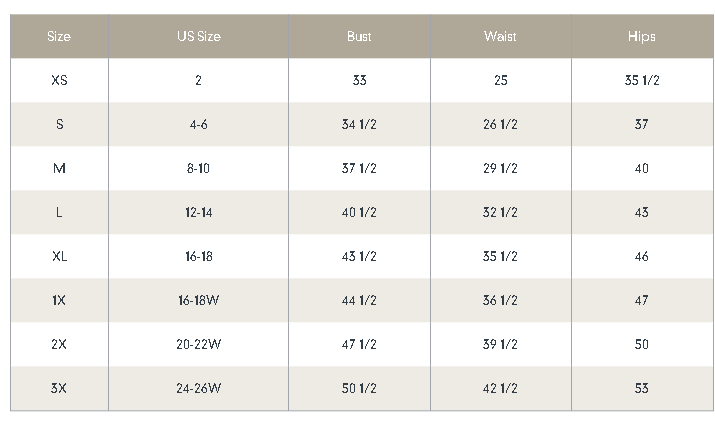
Task: Select the 3X size cell
Action: [59, 388]
